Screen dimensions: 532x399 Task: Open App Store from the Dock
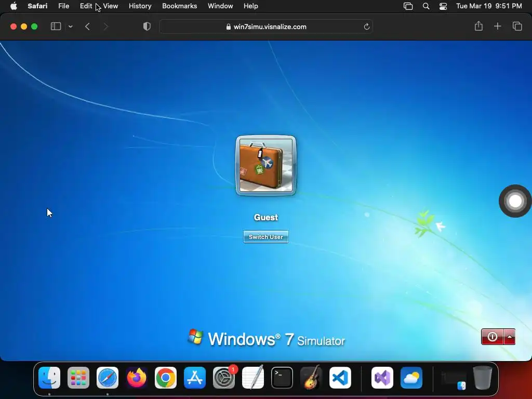[x=195, y=378]
